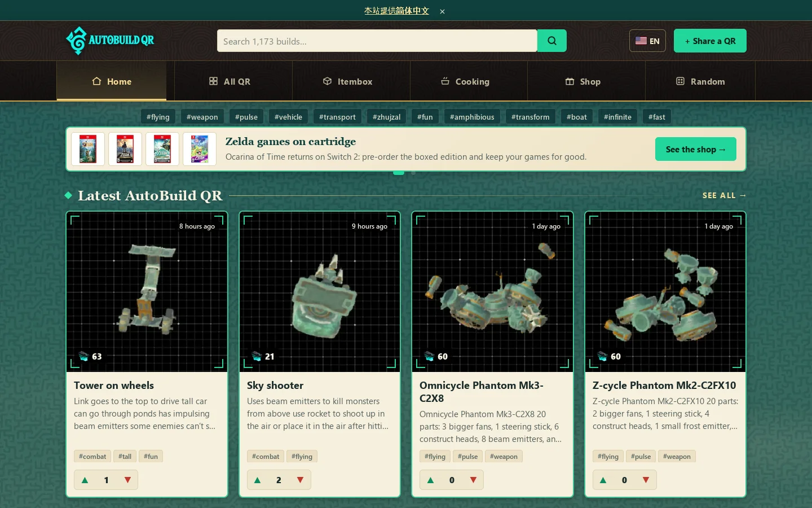
Task: Click the #tall tag on Tower on wheels
Action: tap(125, 456)
